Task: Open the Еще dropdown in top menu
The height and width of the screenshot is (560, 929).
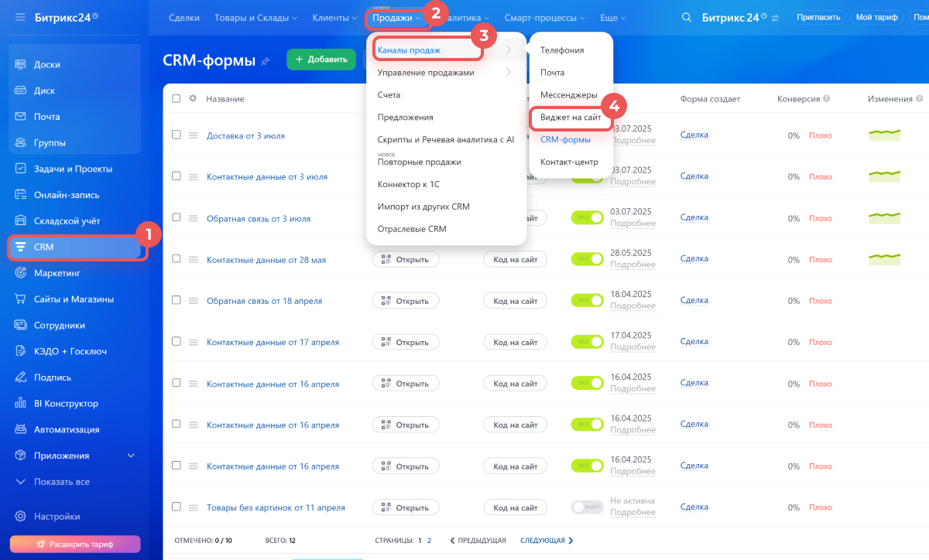Action: [x=613, y=17]
